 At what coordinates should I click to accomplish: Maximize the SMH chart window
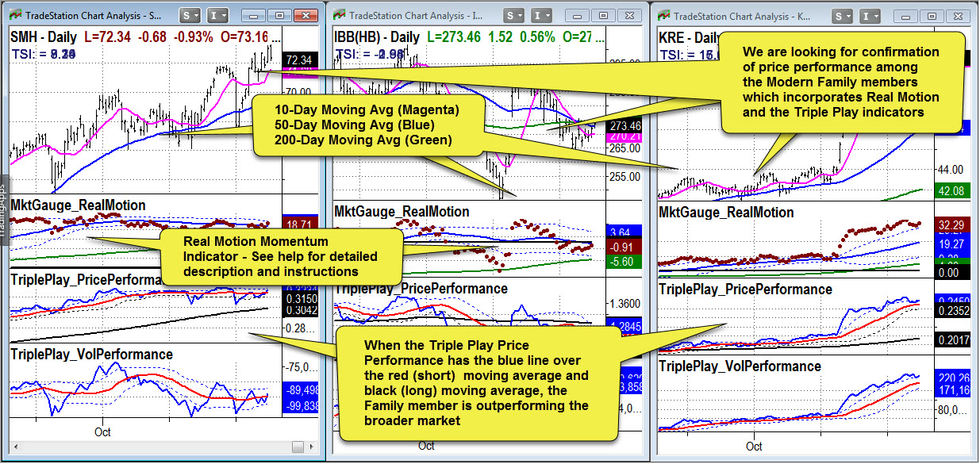click(x=279, y=15)
